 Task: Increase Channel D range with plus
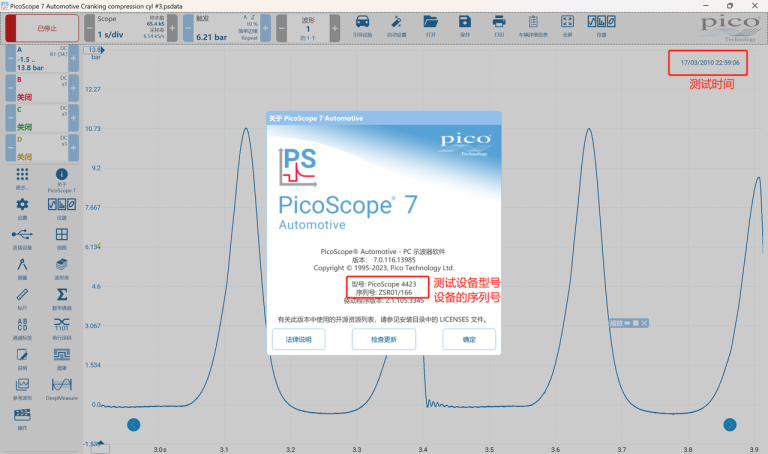(73, 148)
